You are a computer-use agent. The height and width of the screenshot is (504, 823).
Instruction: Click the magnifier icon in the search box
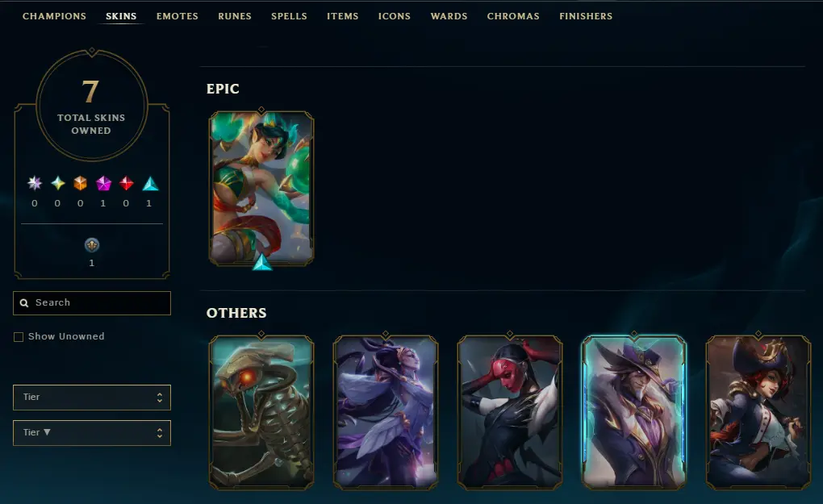pyautogui.click(x=24, y=303)
